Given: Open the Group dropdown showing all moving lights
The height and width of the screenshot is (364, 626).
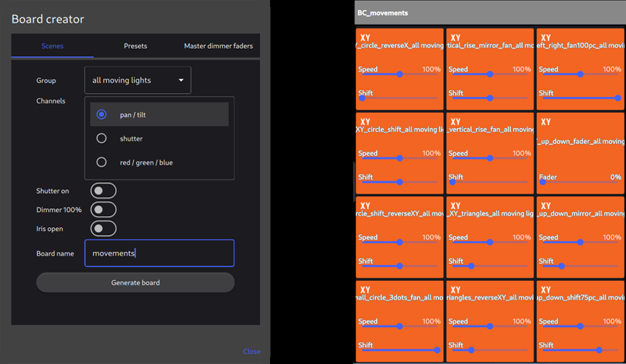Looking at the screenshot, I should click(138, 80).
